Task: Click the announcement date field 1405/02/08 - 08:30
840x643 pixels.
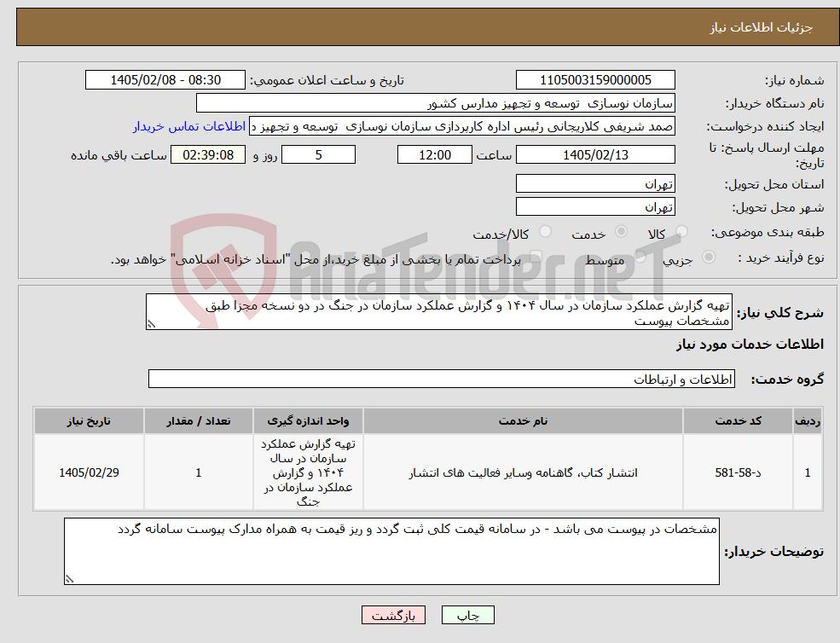Action: (165, 80)
